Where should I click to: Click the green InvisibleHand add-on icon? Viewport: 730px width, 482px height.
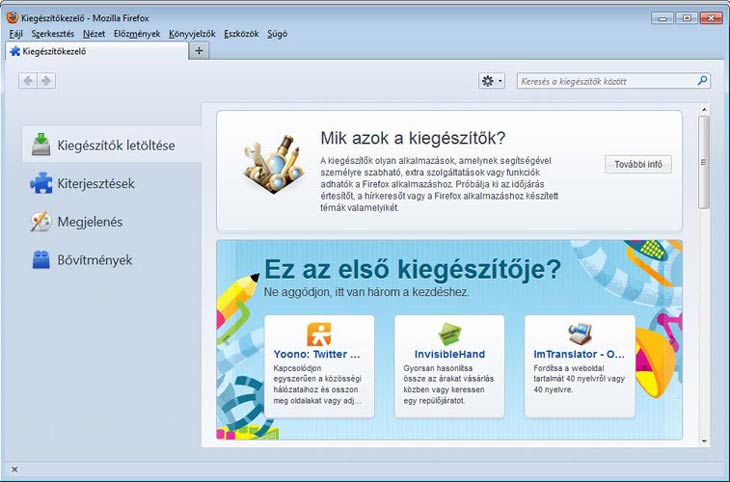click(450, 334)
